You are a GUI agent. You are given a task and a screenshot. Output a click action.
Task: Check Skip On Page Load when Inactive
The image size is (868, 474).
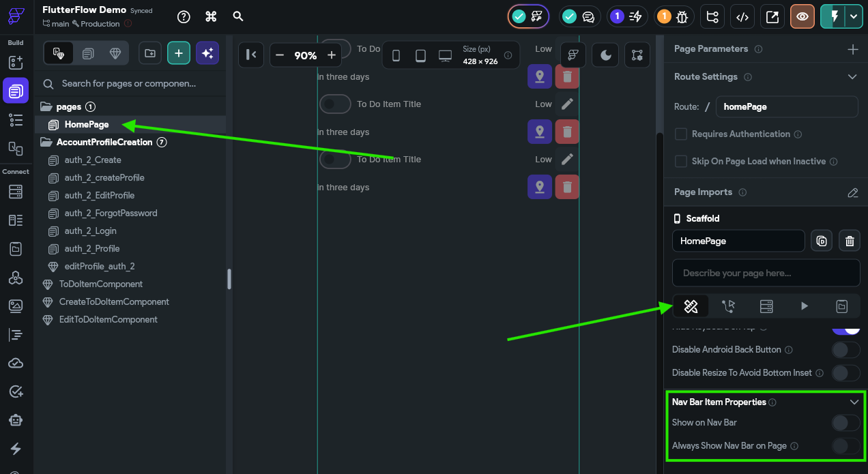tap(680, 162)
